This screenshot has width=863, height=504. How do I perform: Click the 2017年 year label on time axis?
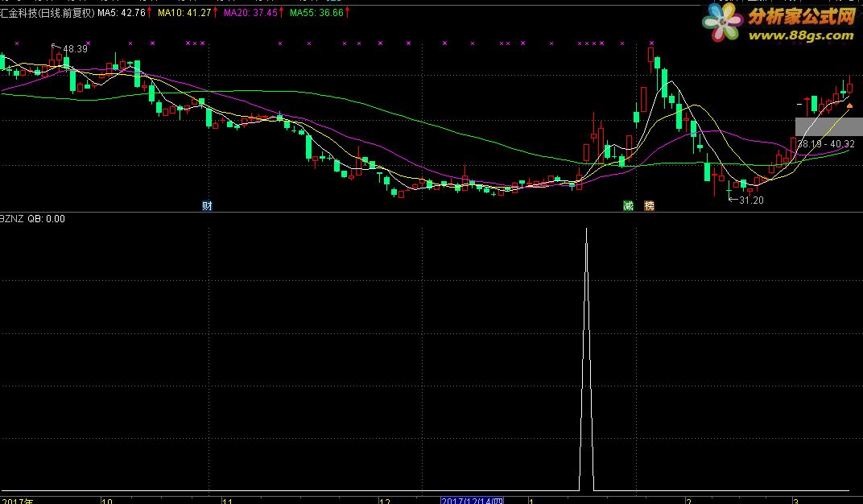tap(17, 502)
